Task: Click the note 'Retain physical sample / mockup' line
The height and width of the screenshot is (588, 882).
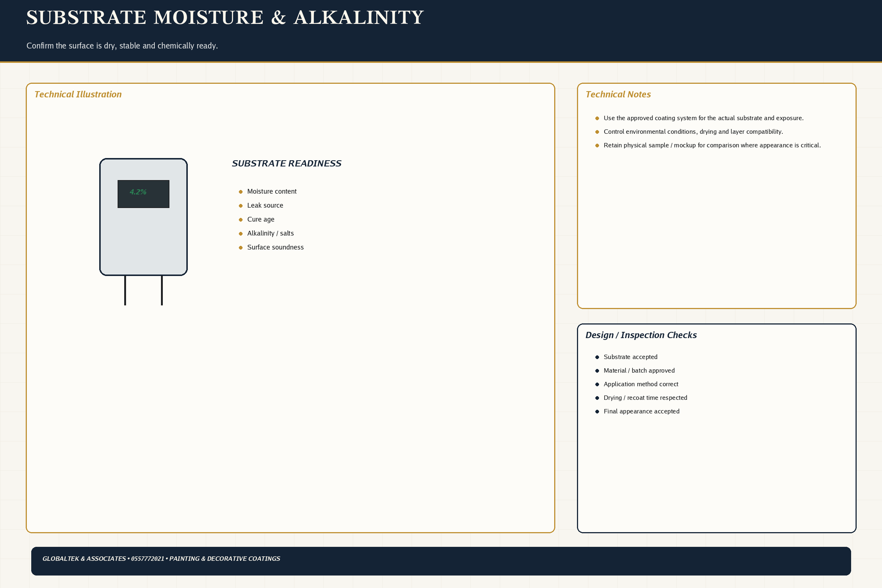Action: [x=708, y=145]
